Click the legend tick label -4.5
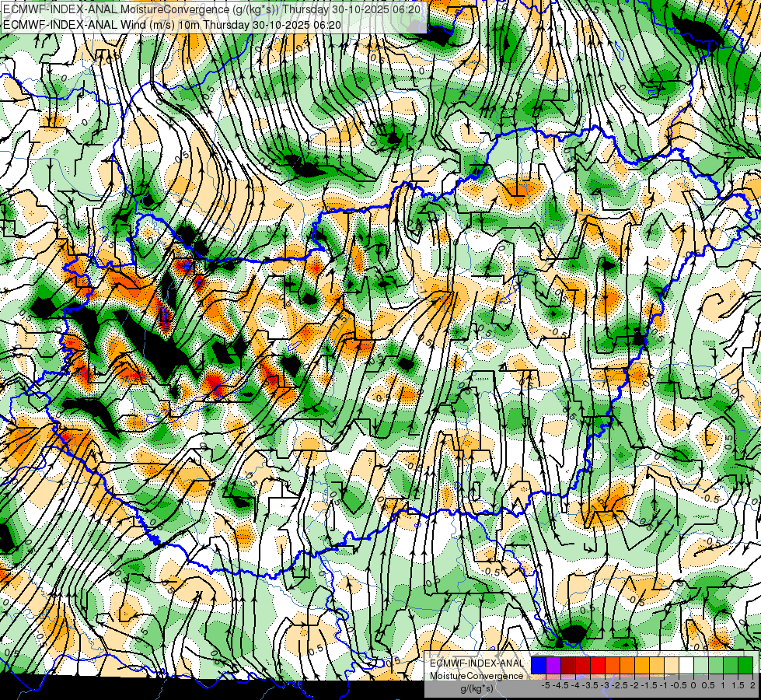Screen dimensions: 761x700 [561, 685]
